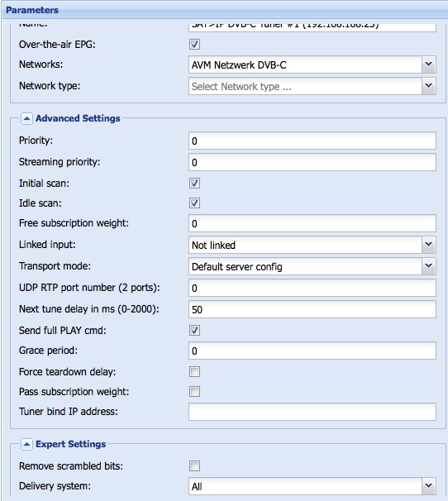The image size is (448, 501).
Task: Uncheck Send full PLAY cmd
Action: coord(194,330)
